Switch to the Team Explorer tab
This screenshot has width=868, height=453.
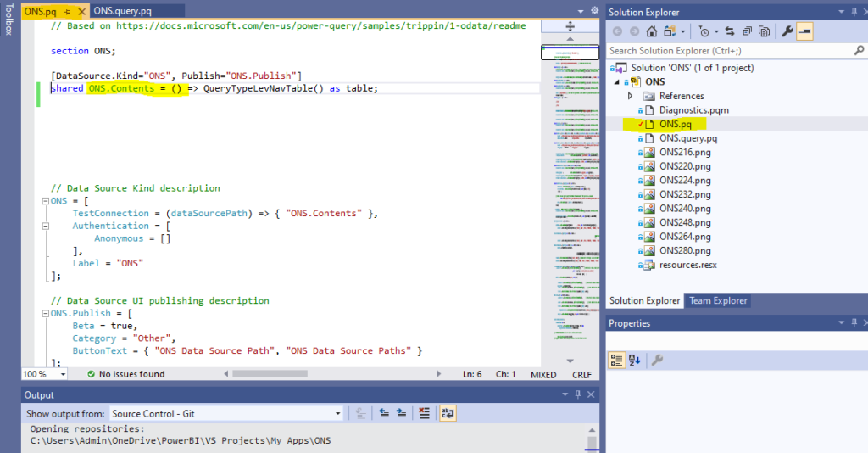718,300
